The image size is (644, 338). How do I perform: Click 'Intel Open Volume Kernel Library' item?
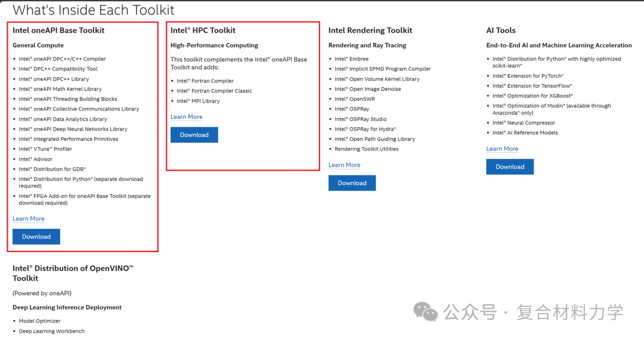(377, 79)
